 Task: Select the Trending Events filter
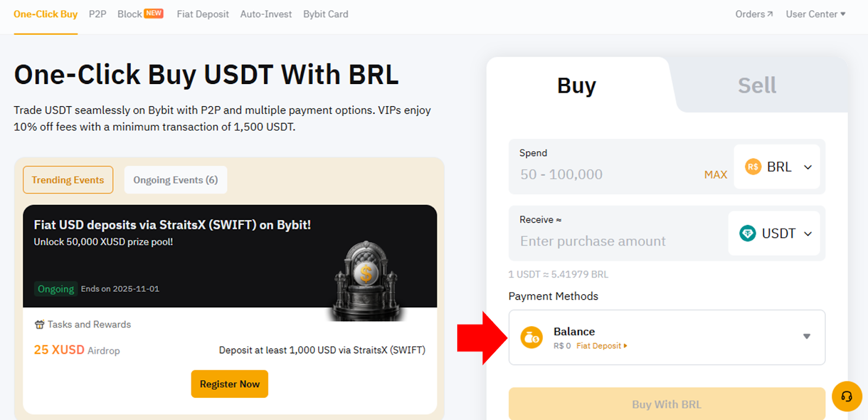pos(67,179)
